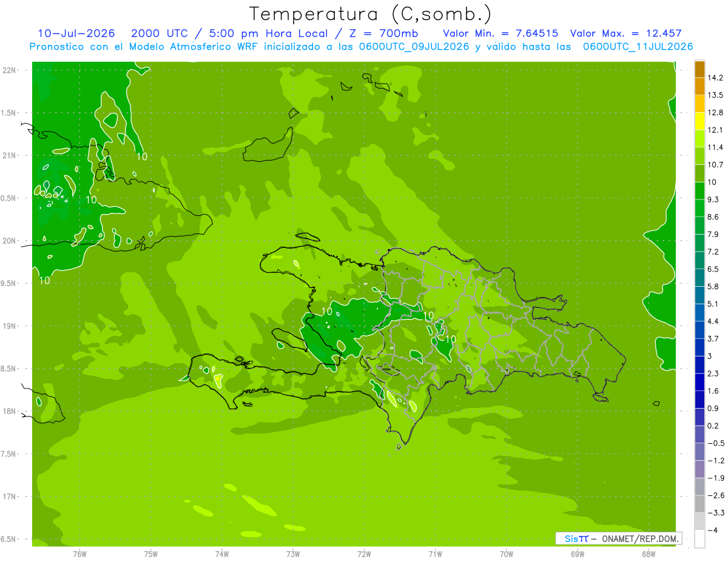Viewport: 728px width, 562px height.
Task: Click the "Valor Min. = 7.64515" readout
Action: click(500, 33)
